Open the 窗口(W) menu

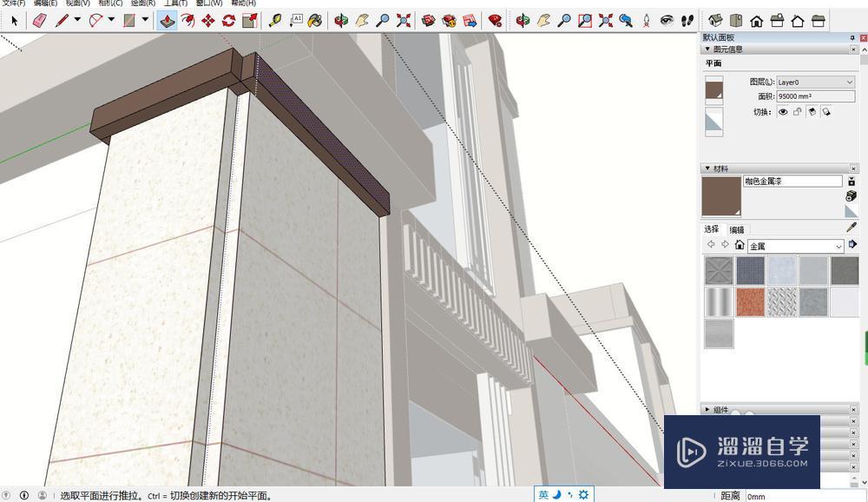[208, 3]
